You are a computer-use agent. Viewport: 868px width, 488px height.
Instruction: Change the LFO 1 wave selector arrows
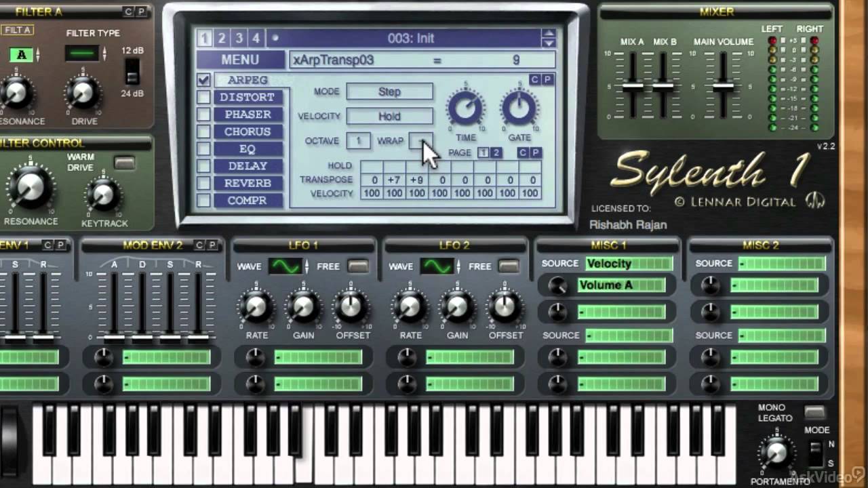(x=307, y=266)
